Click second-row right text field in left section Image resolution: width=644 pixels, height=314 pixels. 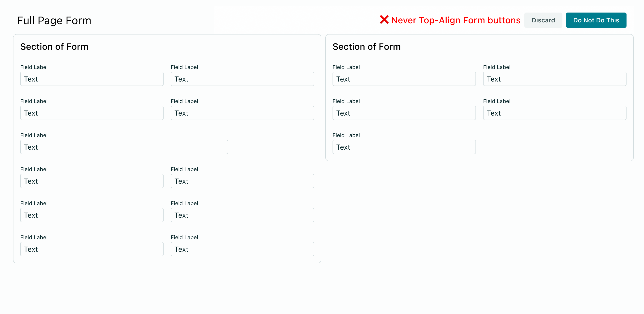tap(242, 113)
